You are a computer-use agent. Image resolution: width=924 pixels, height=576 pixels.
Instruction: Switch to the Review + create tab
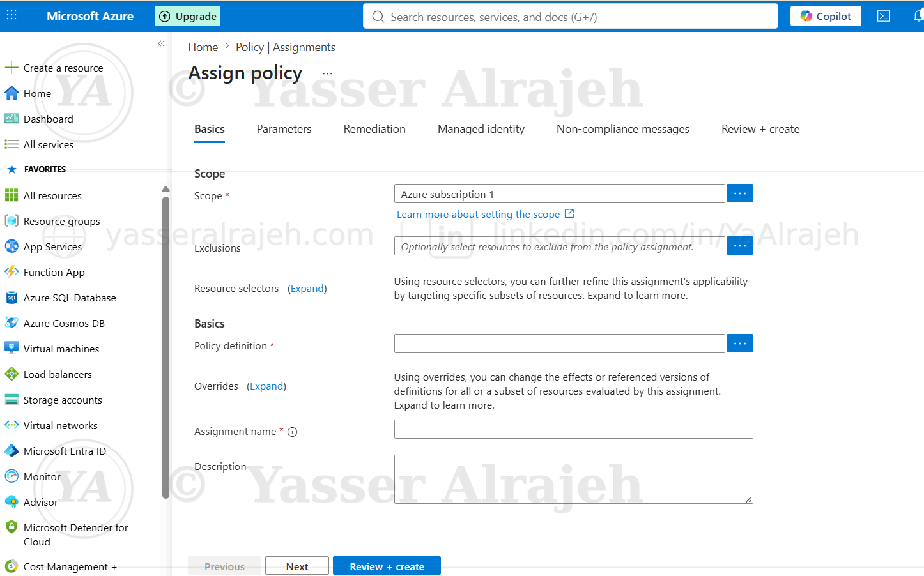(760, 129)
